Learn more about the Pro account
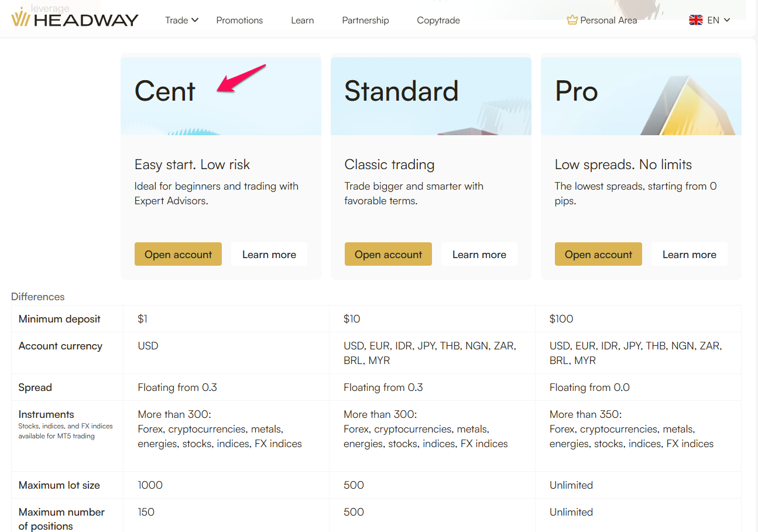 [690, 254]
